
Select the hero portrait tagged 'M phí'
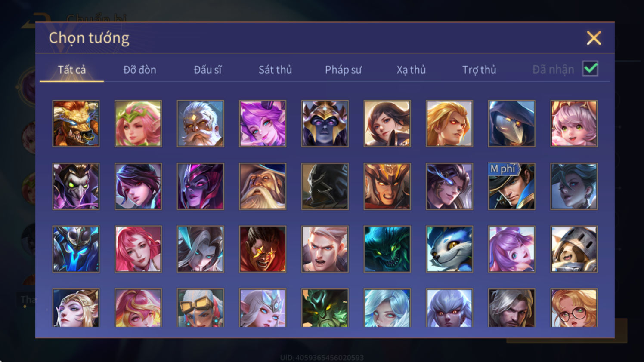click(511, 186)
